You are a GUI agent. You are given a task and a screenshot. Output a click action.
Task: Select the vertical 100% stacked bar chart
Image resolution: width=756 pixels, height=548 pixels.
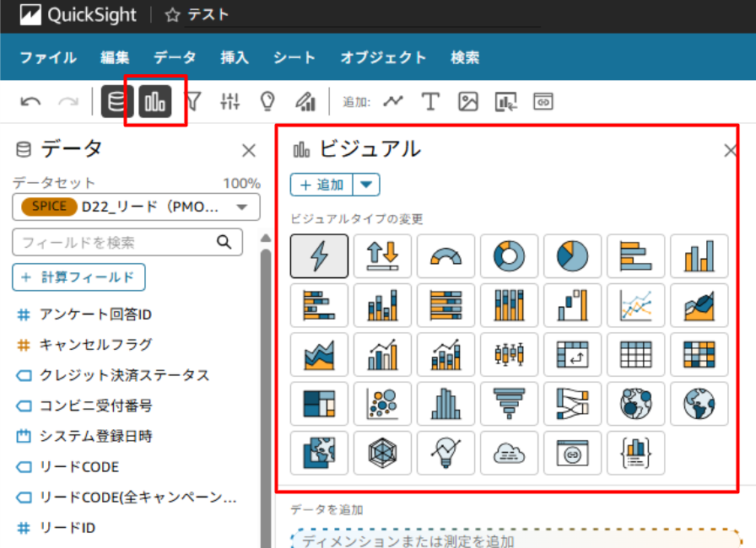(x=509, y=305)
